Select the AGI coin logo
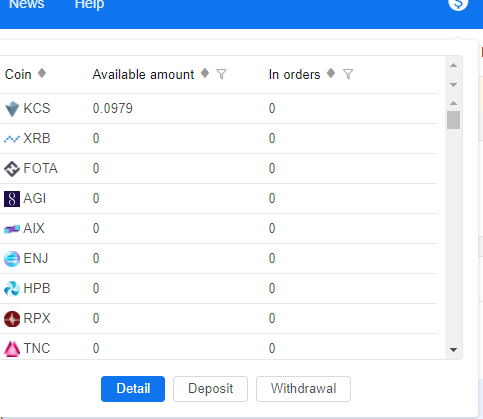 (12, 199)
